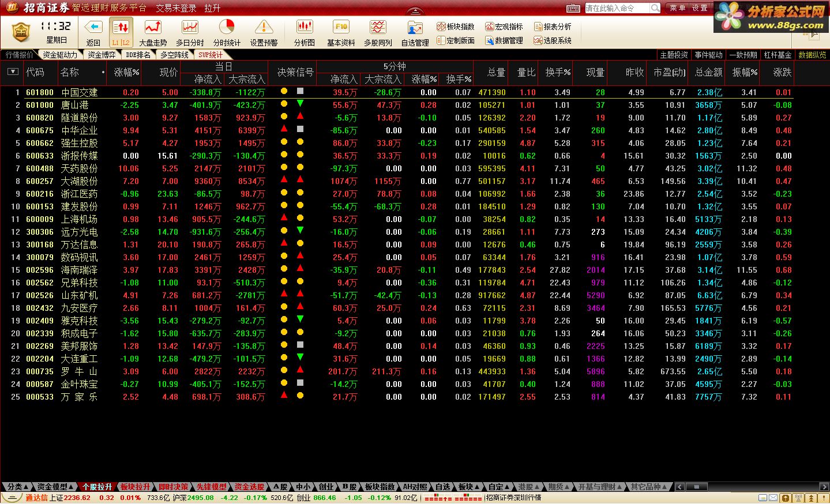The image size is (830, 504).
Task: Open 板块指数 sector index
Action: click(456, 27)
